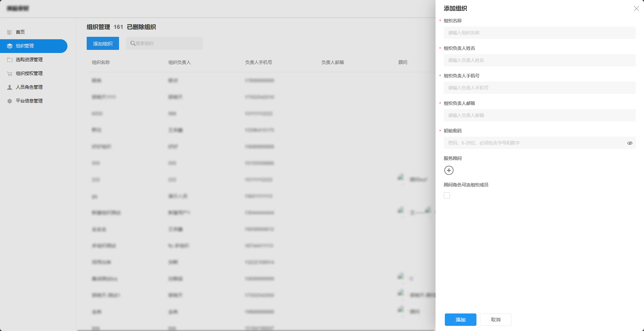Click the 添加组织 button above table

click(103, 43)
